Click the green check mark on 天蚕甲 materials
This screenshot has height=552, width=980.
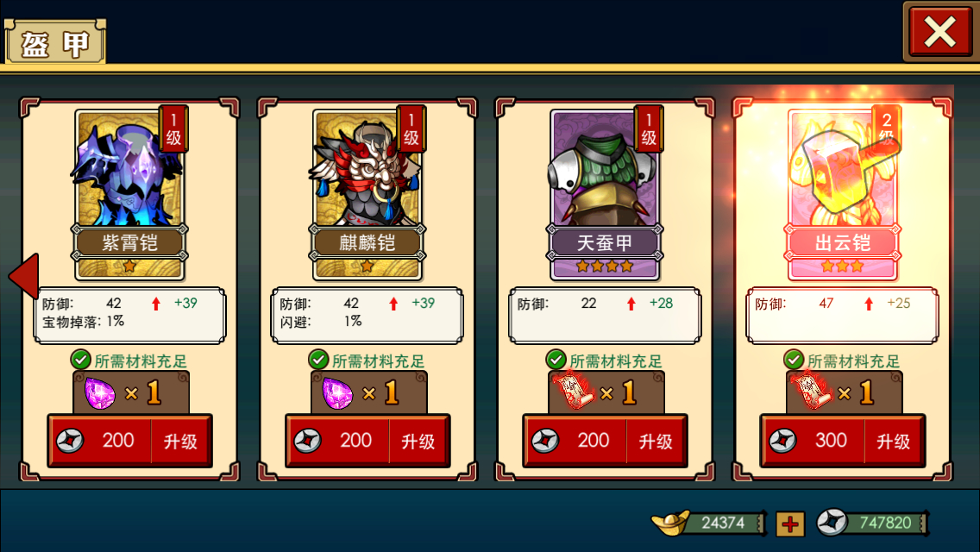coord(556,360)
